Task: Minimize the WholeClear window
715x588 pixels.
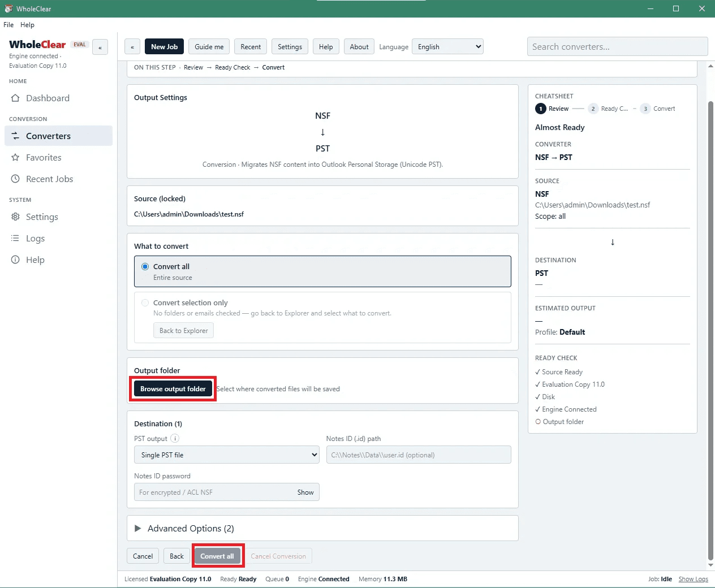Action: point(651,8)
